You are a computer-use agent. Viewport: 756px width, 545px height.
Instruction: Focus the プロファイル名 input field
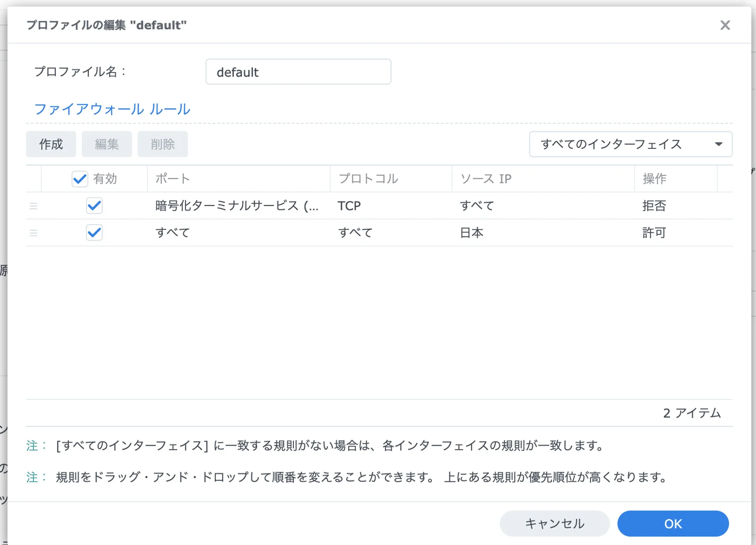[x=298, y=72]
